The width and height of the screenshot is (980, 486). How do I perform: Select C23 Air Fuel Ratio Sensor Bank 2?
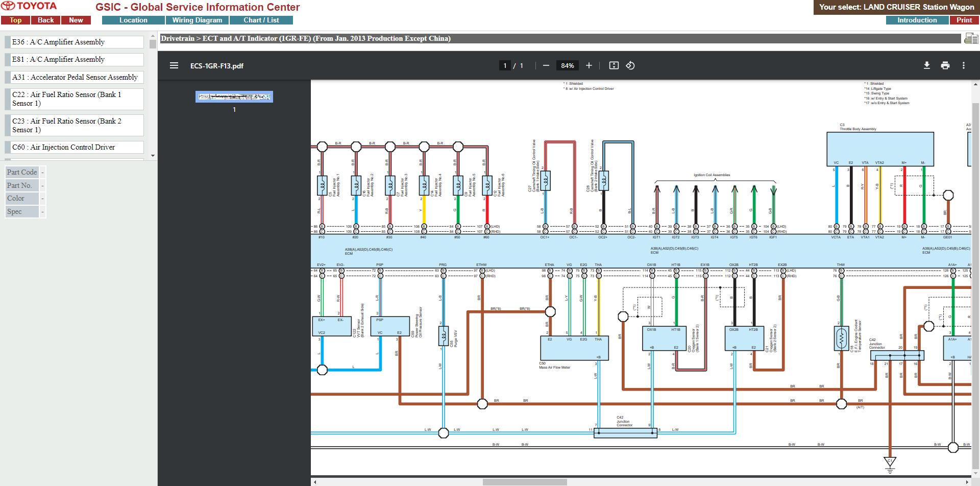click(74, 126)
